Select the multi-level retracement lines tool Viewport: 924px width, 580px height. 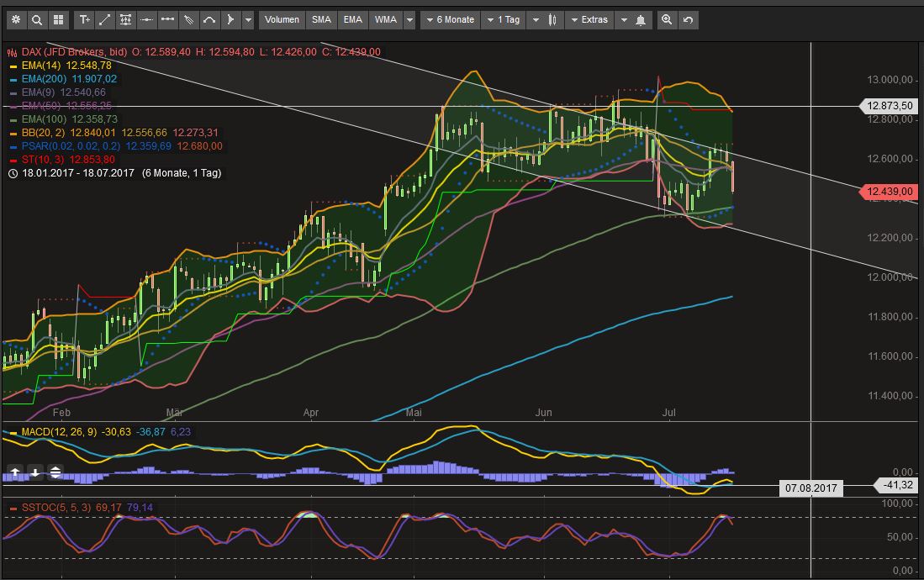click(125, 19)
